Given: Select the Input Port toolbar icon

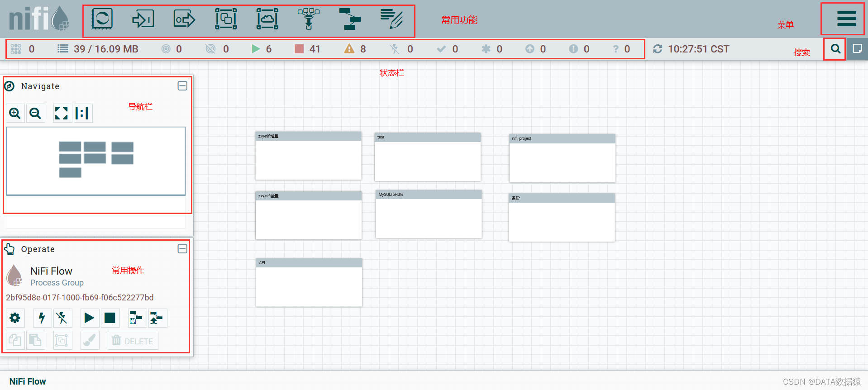Looking at the screenshot, I should [x=143, y=19].
